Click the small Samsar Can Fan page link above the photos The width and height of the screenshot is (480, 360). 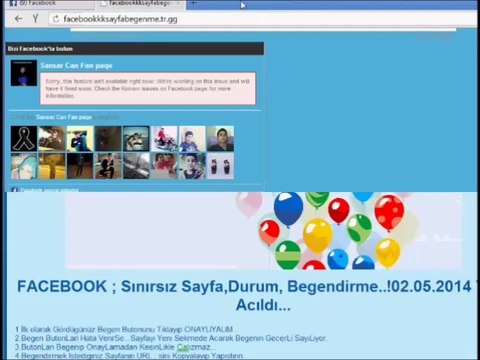64,117
